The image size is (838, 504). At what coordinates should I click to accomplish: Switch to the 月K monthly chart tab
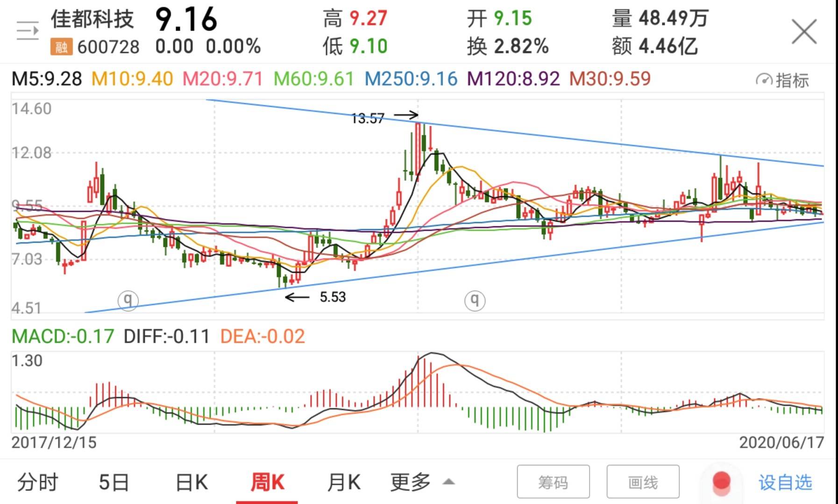(344, 482)
